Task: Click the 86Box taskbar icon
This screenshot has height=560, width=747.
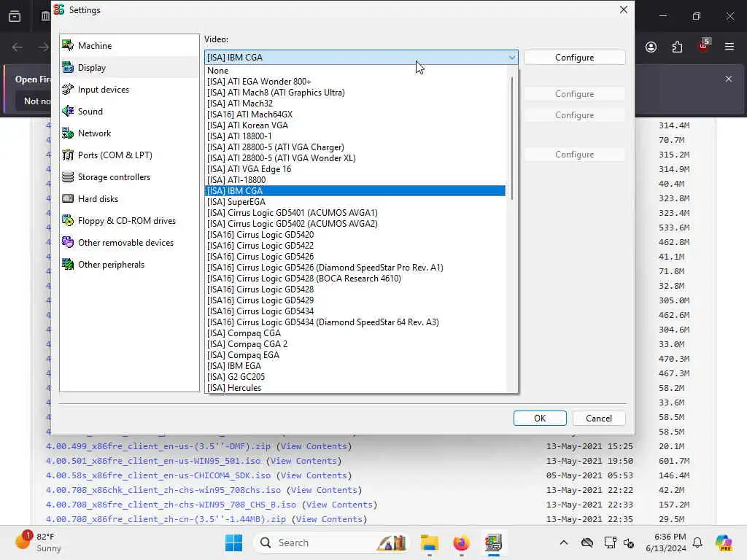Action: point(494,542)
